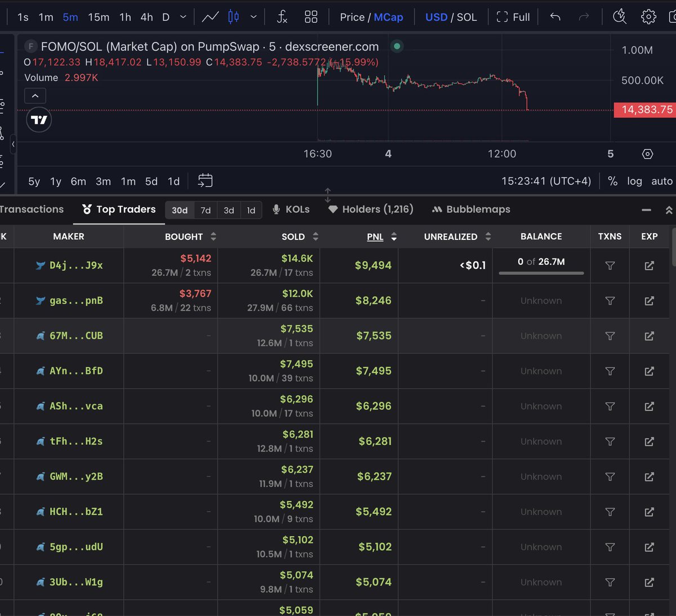Redo the chart action

coord(584,17)
